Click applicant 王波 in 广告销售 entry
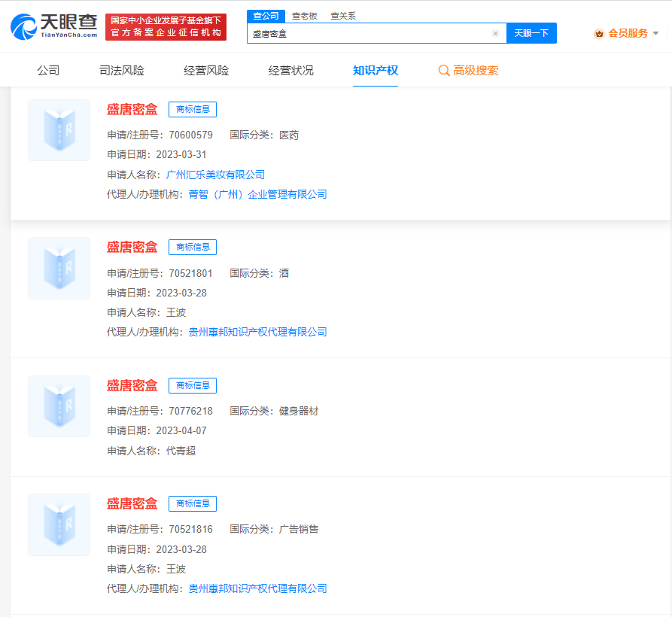This screenshot has height=617, width=672. tap(176, 569)
